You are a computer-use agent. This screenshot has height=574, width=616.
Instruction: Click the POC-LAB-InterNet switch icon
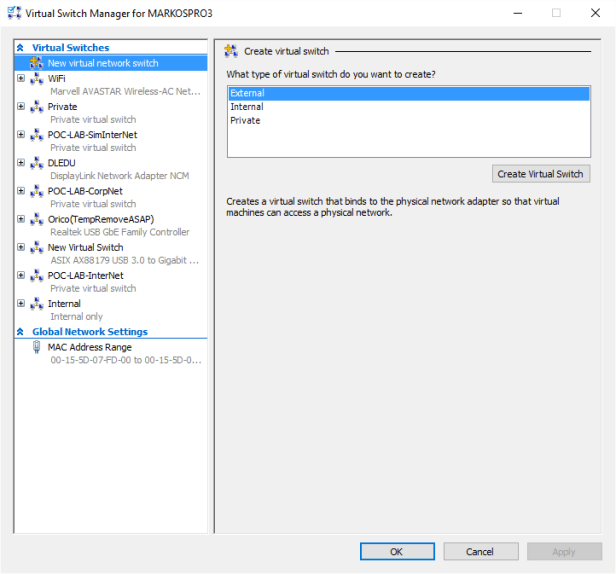click(37, 275)
